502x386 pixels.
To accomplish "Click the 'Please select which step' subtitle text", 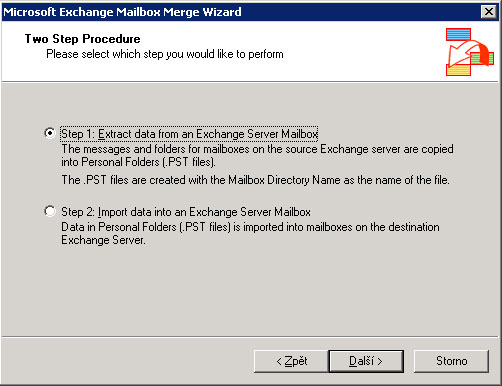I will [x=165, y=54].
